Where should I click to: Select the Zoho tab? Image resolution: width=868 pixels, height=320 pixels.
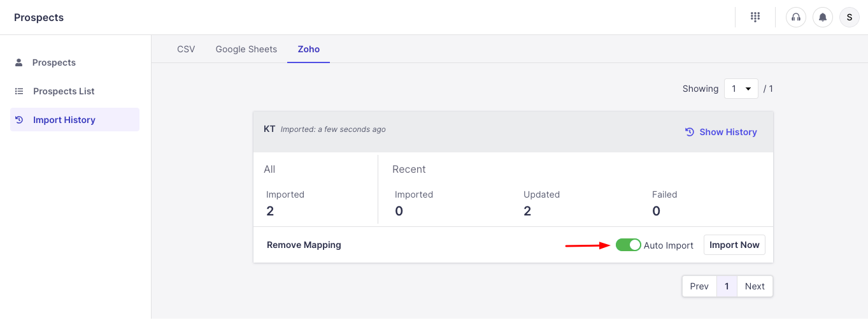pos(309,49)
